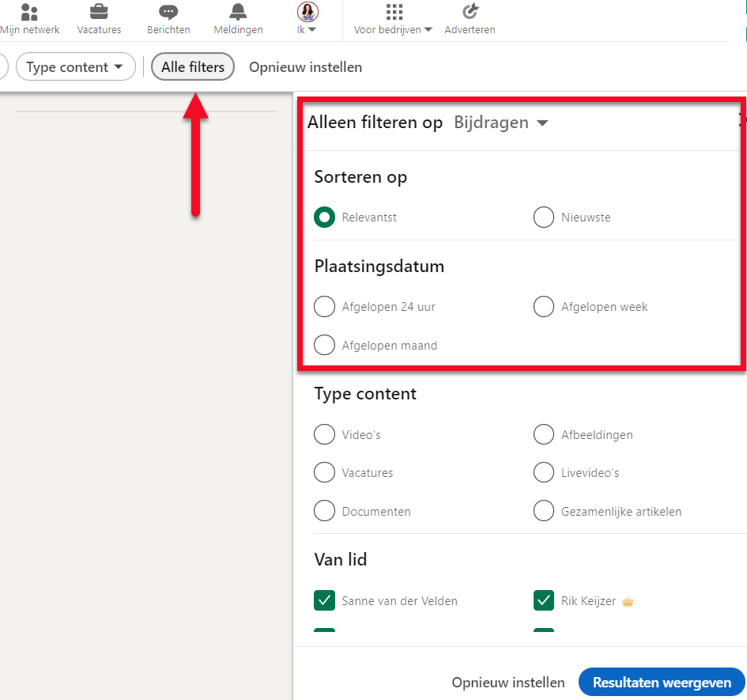Click the Alleen filteren op text

pyautogui.click(x=375, y=123)
